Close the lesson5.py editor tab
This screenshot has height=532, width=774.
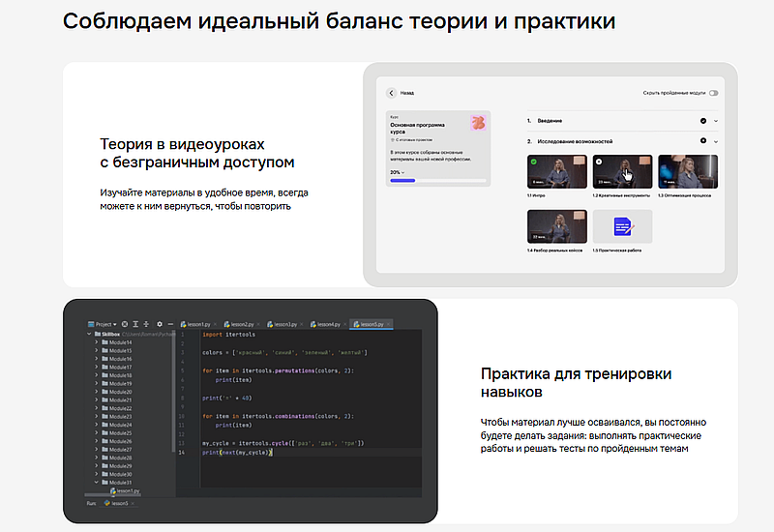click(389, 324)
